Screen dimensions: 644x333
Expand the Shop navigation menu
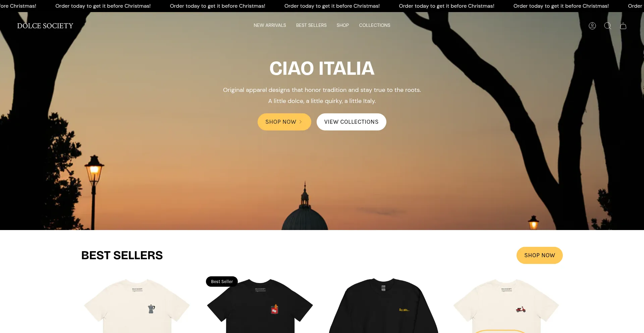pyautogui.click(x=343, y=25)
